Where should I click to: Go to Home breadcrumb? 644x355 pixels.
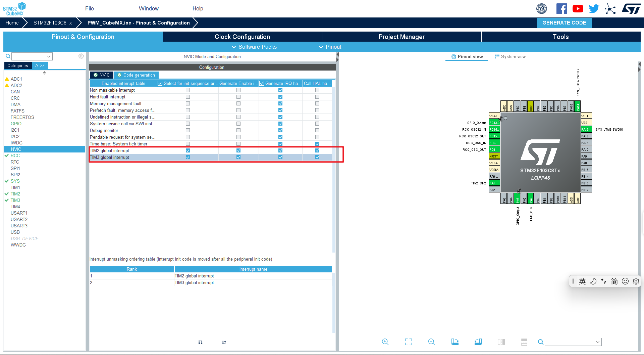pos(12,23)
